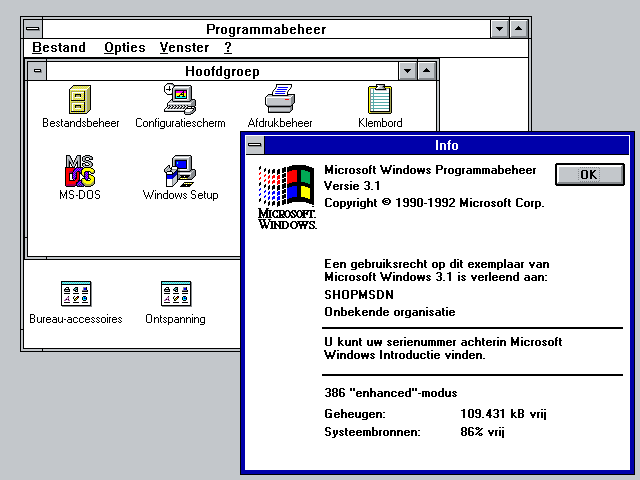640x480 pixels.
Task: Launch Configuratiescherm from the Hoofdgroep
Action: 181,100
